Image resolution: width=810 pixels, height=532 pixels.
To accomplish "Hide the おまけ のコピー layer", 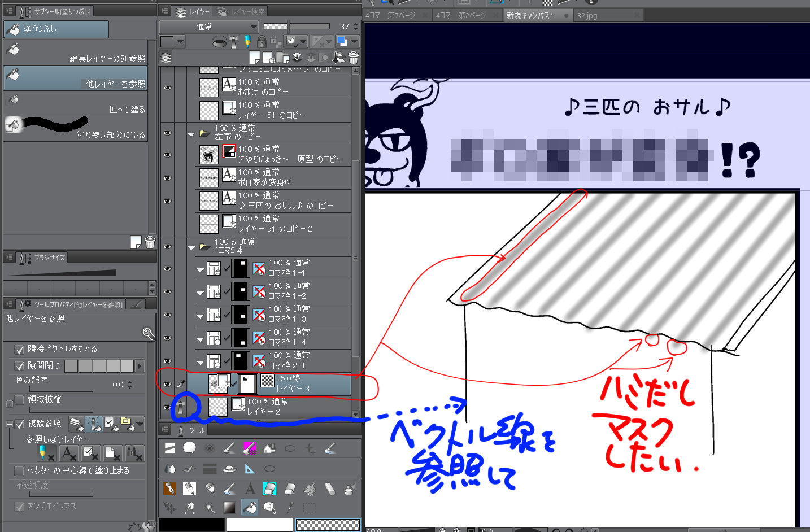I will coord(167,88).
